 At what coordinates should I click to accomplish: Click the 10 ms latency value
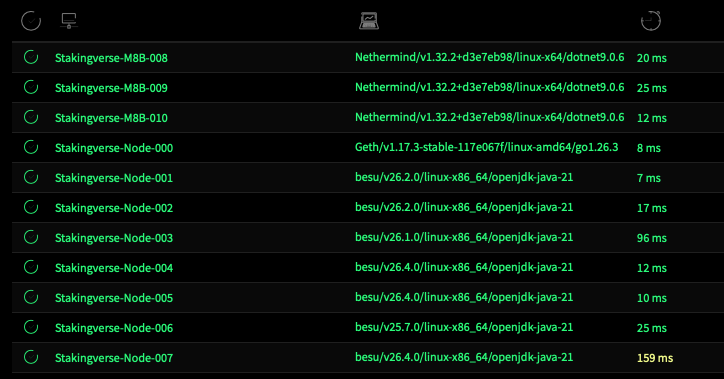(x=652, y=298)
